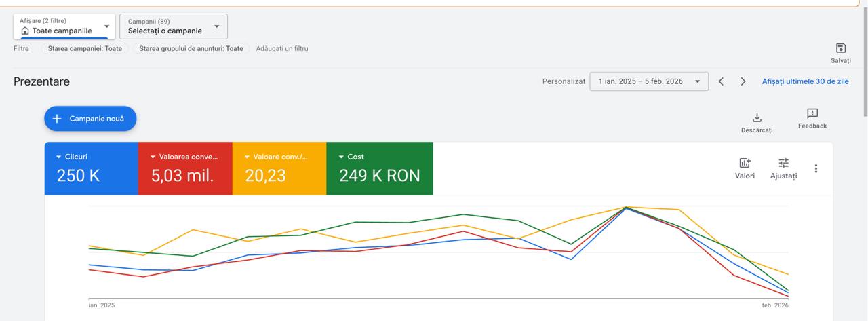Click the Filtre label
The image size is (868, 321).
(21, 49)
